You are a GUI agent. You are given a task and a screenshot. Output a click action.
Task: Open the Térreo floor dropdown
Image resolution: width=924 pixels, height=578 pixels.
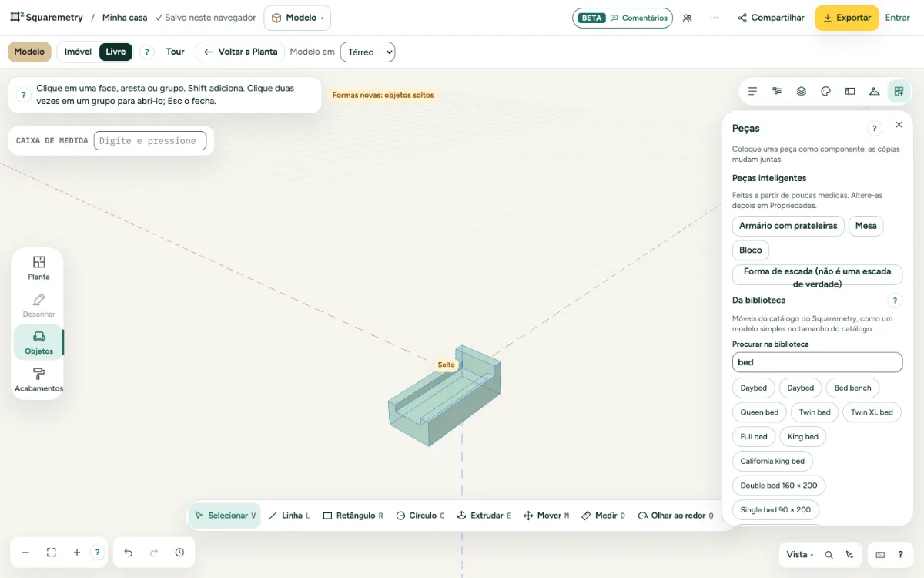[x=367, y=52]
